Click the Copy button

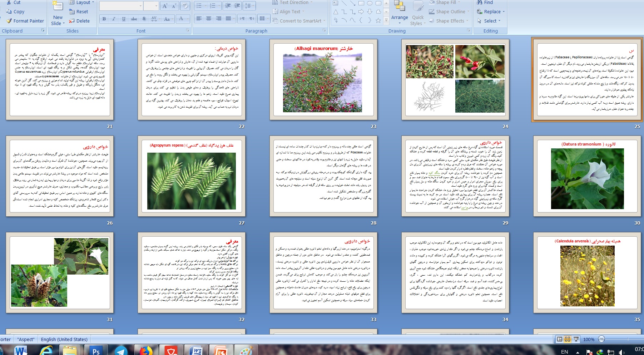tap(15, 12)
